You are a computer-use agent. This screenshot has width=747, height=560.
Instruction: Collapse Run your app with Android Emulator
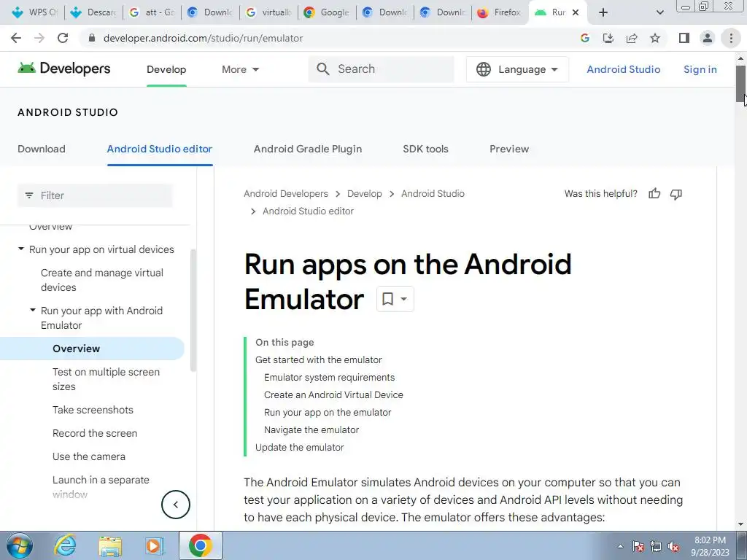pyautogui.click(x=33, y=310)
